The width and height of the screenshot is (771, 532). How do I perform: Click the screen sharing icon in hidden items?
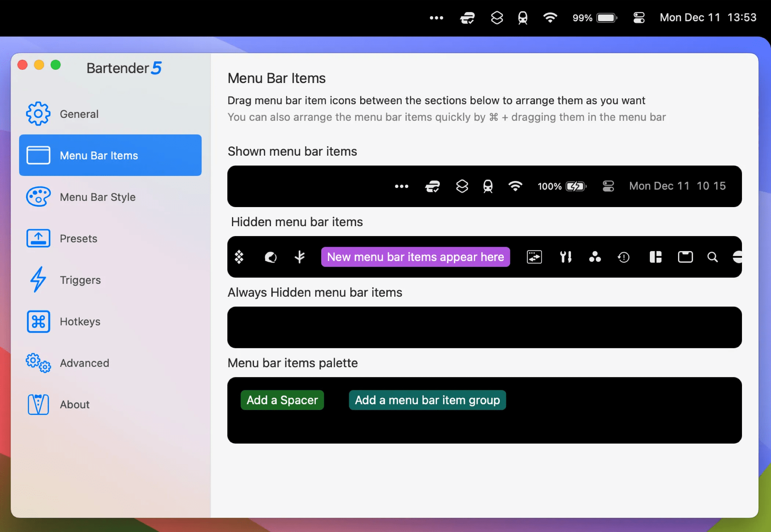(x=534, y=257)
